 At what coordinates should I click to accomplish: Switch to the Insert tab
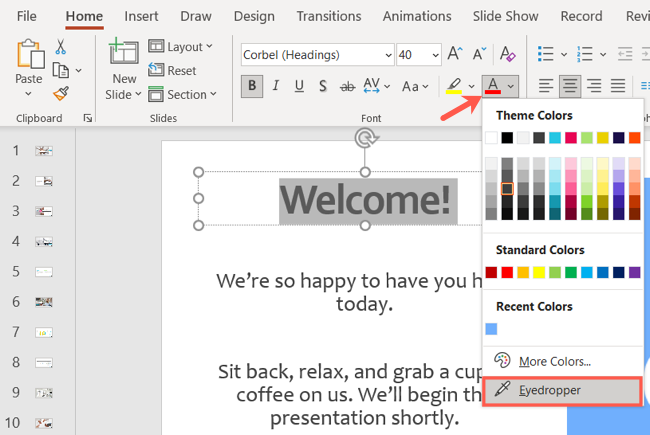click(x=141, y=16)
